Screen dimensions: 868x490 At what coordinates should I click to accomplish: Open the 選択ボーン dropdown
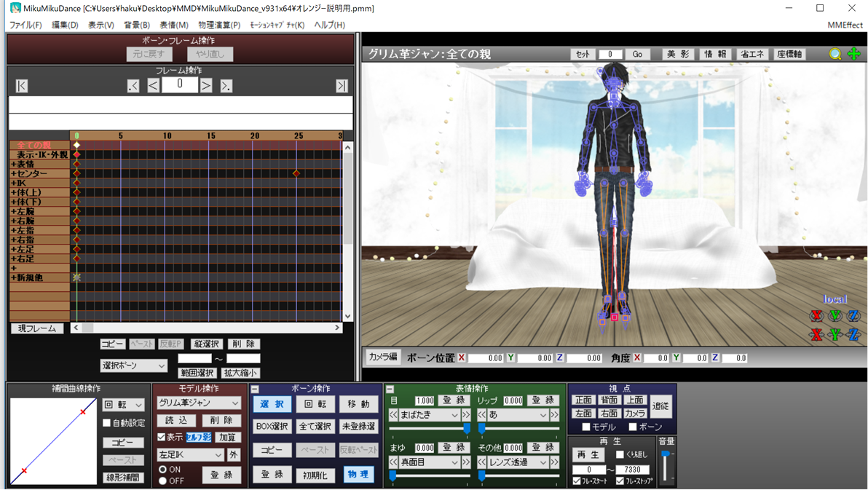133,366
